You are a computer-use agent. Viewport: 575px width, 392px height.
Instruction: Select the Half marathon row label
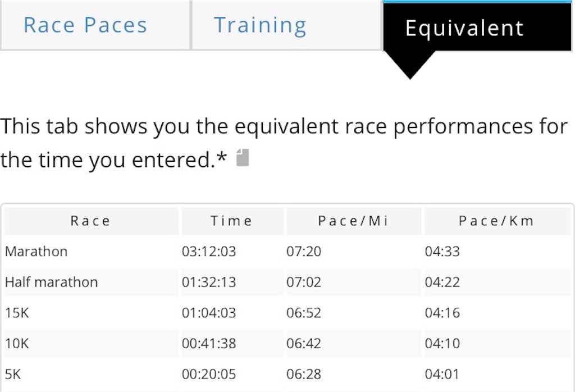51,282
